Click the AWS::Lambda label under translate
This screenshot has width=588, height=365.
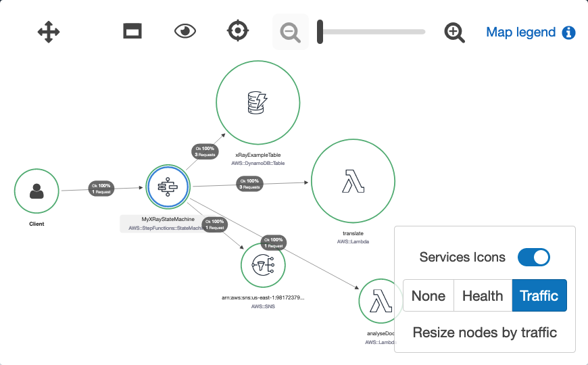353,241
